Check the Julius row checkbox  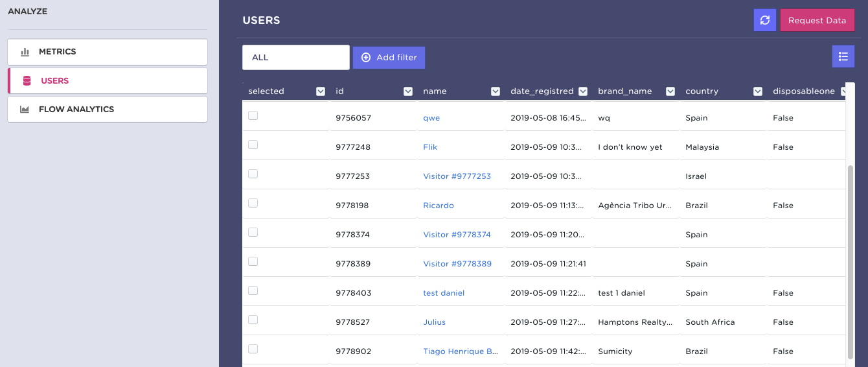253,320
